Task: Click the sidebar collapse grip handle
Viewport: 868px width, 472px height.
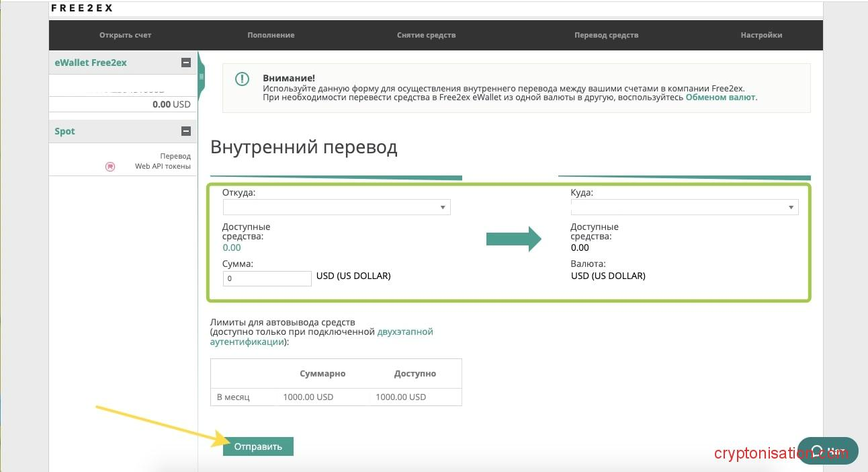Action: [201, 77]
